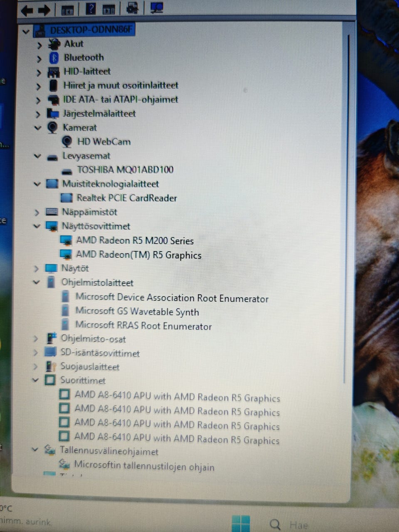Click the camera icon beside Kamerat
Viewport: 399px width, 532px height.
[x=52, y=128]
